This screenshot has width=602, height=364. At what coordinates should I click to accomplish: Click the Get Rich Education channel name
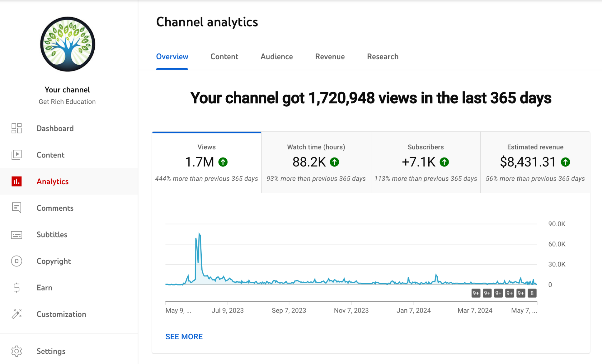click(x=67, y=102)
